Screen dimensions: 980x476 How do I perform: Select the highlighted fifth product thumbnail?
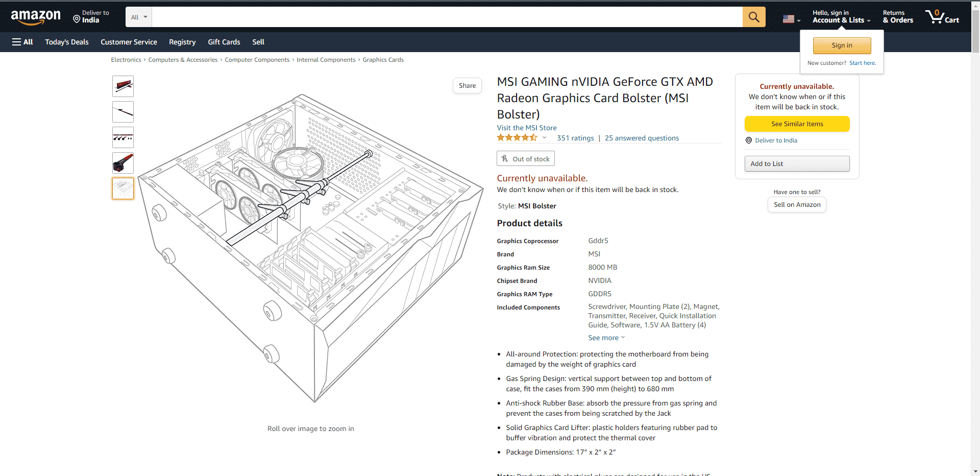[x=123, y=188]
